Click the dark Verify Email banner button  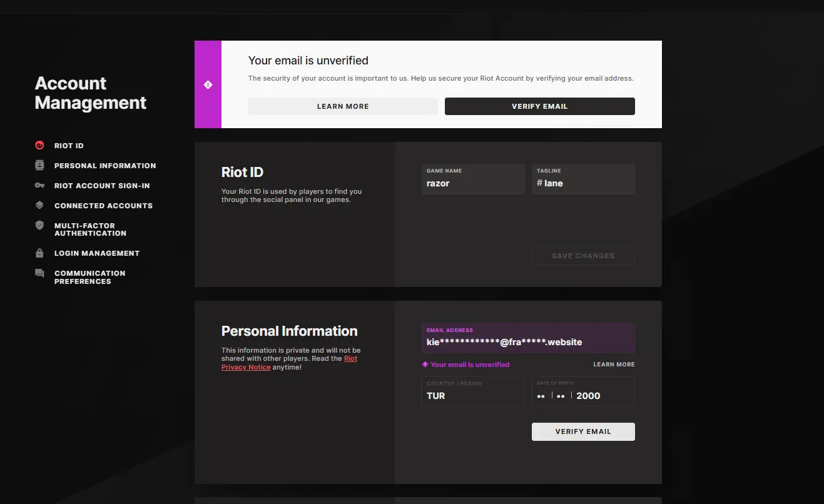tap(540, 106)
